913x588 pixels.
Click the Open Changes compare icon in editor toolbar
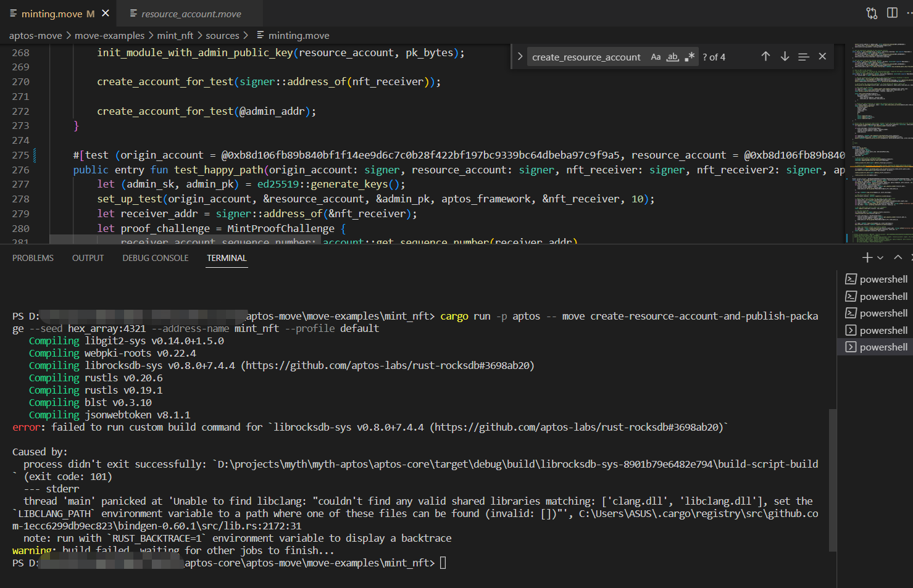pos(872,13)
